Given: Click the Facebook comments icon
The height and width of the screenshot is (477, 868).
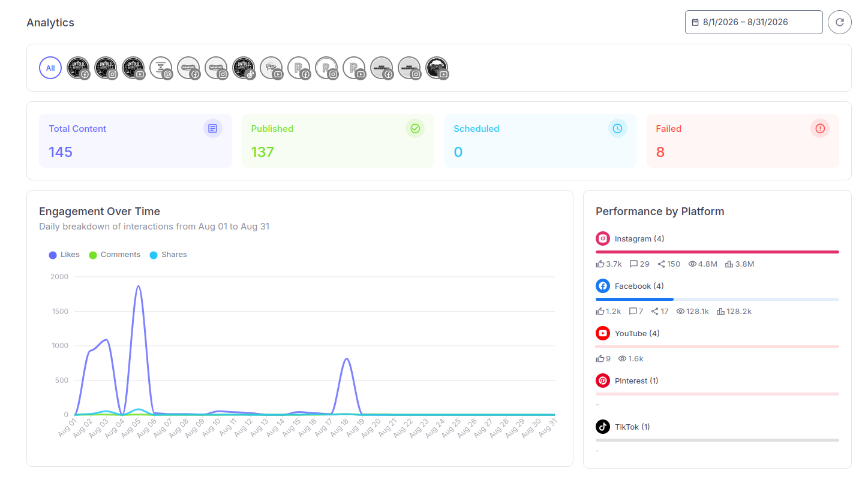Looking at the screenshot, I should [x=633, y=311].
